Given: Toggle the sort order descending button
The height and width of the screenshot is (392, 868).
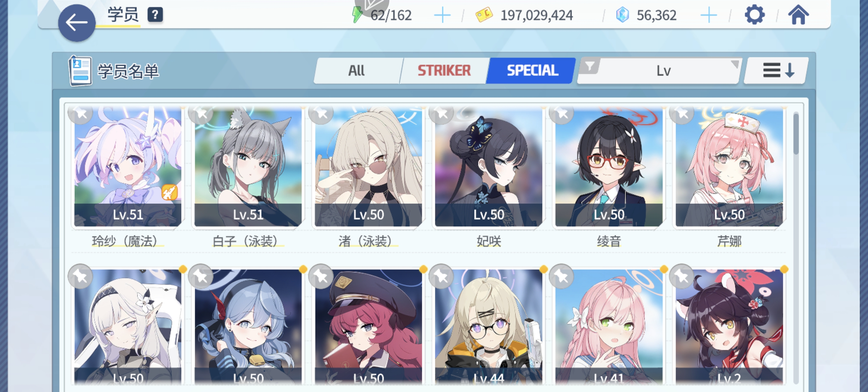Looking at the screenshot, I should pos(776,70).
